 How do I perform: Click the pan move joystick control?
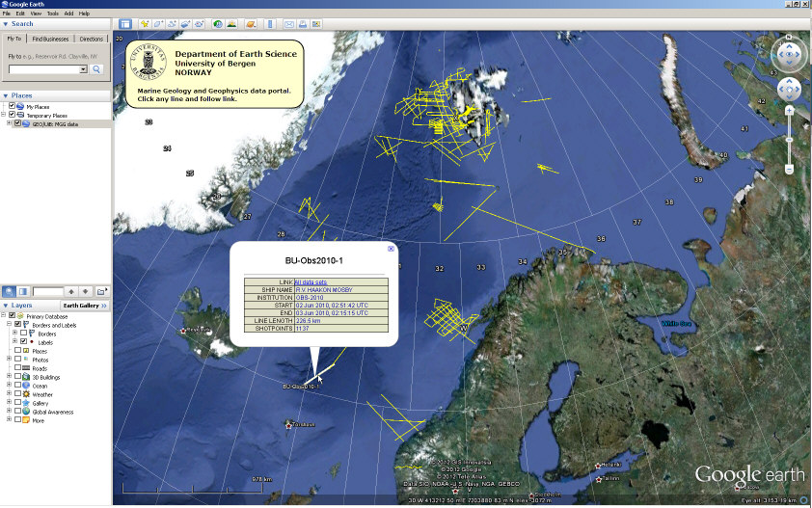click(x=789, y=89)
